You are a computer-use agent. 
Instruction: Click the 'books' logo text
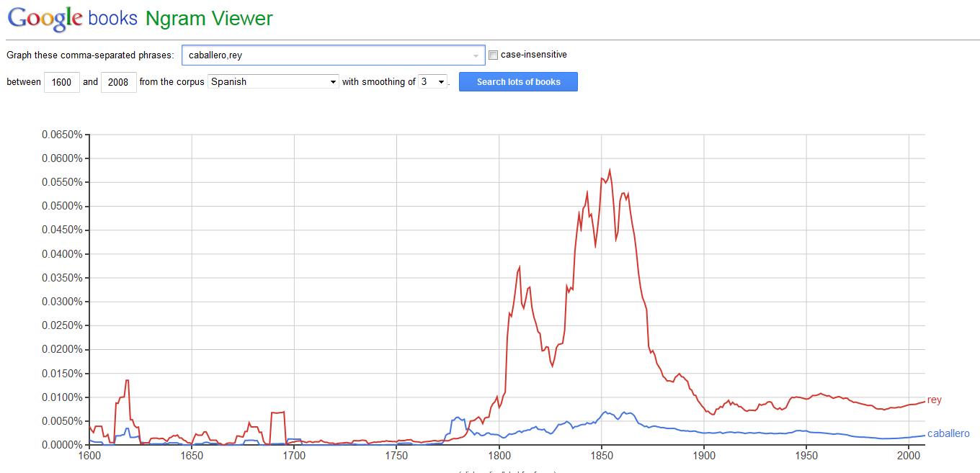[x=113, y=18]
